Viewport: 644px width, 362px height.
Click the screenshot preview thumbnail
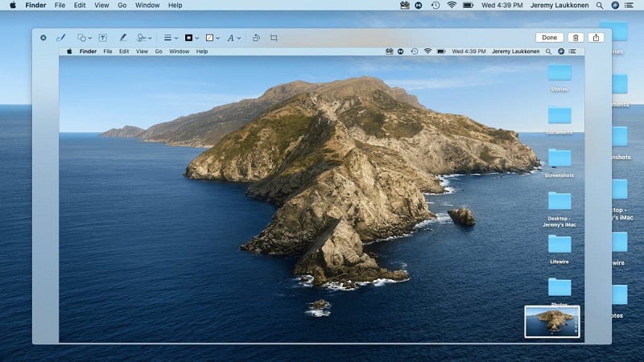tap(551, 321)
